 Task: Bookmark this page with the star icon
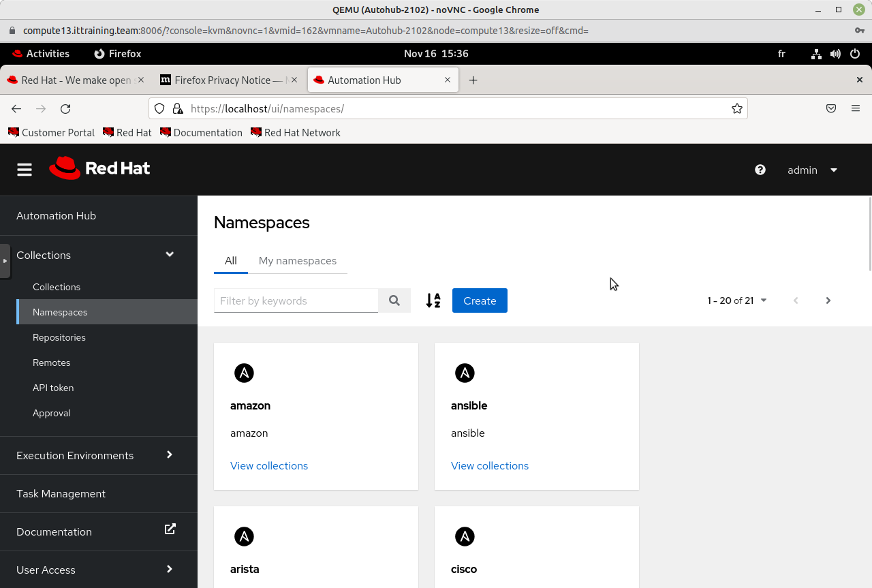[737, 108]
